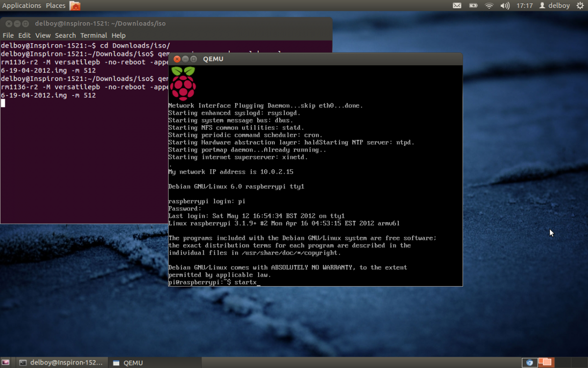Viewport: 588px width, 368px height.
Task: Open Edit menu in the terminal window
Action: 24,35
